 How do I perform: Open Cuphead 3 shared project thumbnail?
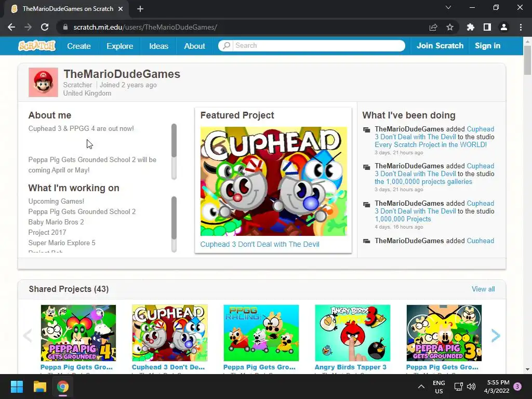click(x=170, y=333)
